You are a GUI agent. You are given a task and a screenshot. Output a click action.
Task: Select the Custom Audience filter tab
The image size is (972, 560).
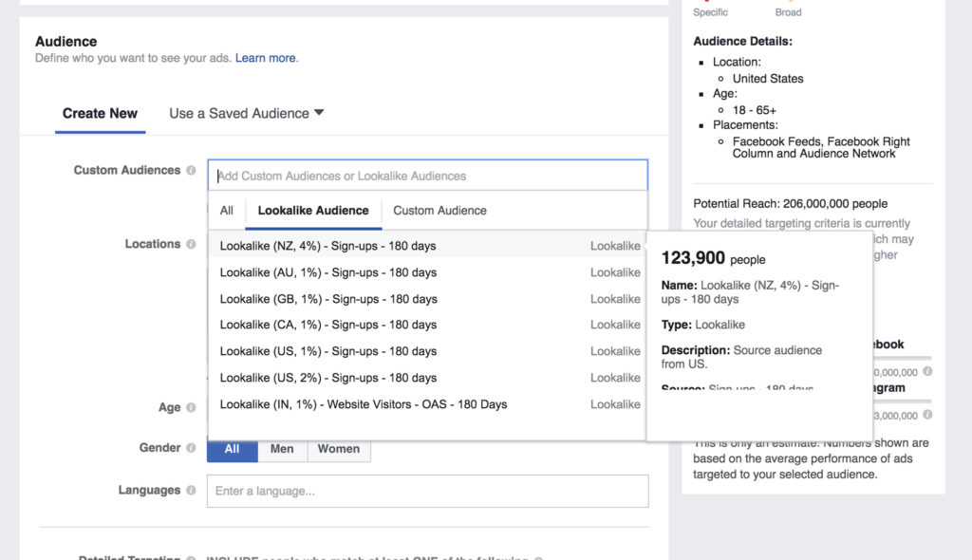[439, 210]
